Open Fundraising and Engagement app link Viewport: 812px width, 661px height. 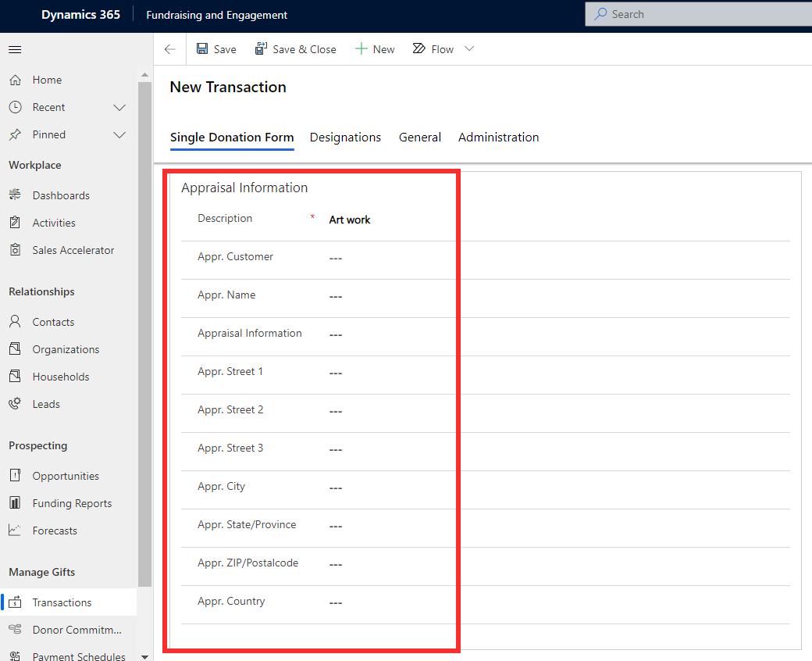pyautogui.click(x=216, y=15)
